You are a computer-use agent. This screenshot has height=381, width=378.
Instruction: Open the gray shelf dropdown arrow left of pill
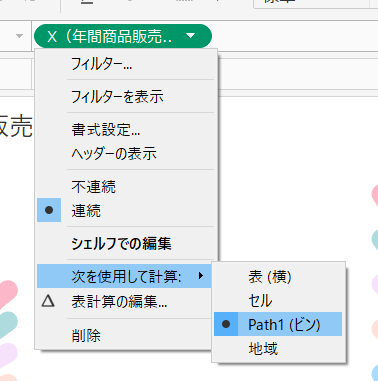tap(19, 36)
